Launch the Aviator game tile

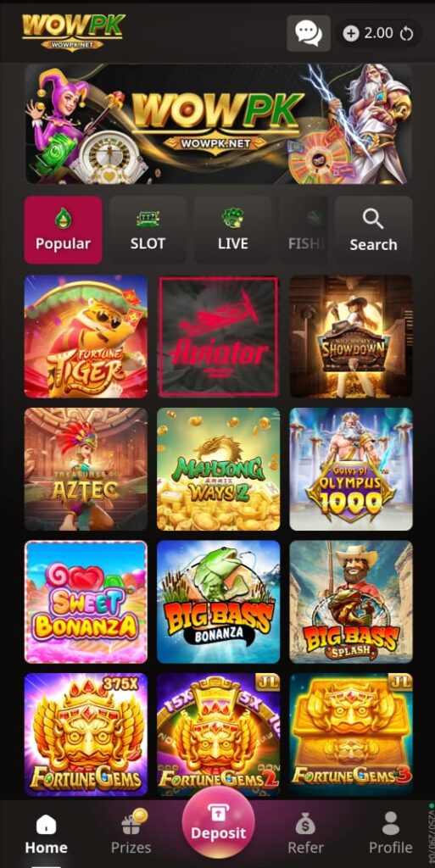click(x=219, y=337)
